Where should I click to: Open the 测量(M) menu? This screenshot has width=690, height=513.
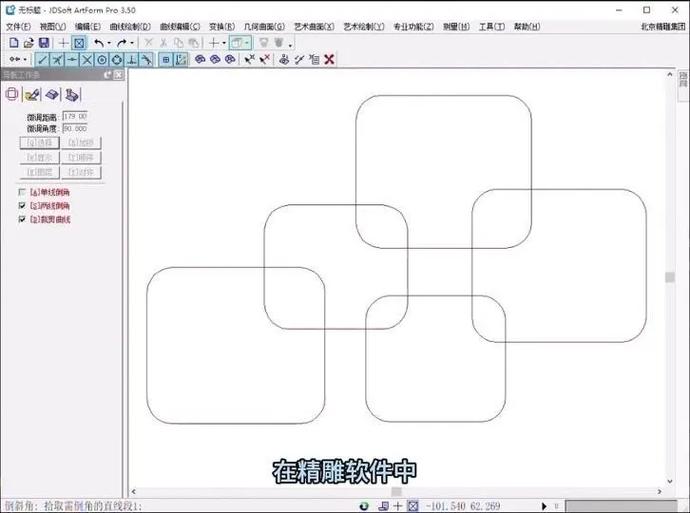(x=456, y=27)
